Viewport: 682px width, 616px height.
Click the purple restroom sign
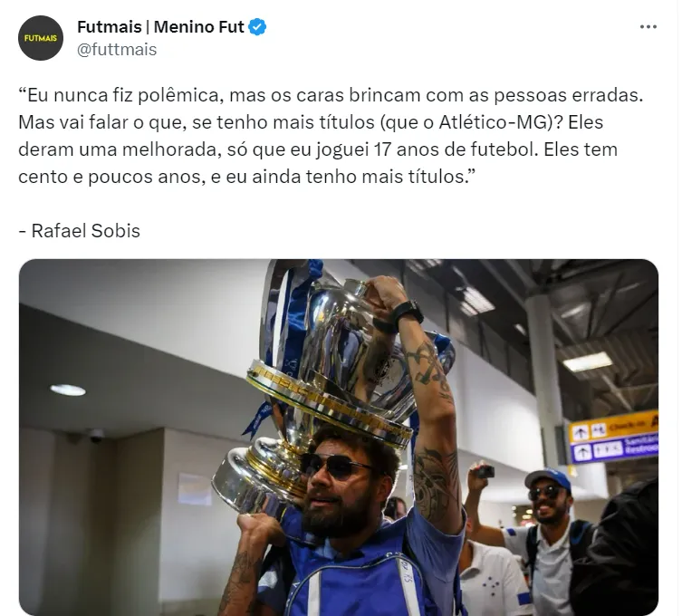click(614, 449)
